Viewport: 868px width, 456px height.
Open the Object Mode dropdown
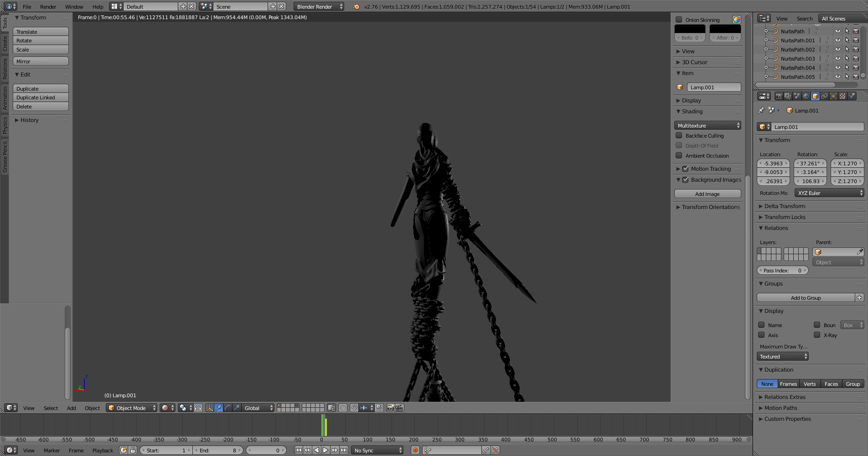click(131, 408)
